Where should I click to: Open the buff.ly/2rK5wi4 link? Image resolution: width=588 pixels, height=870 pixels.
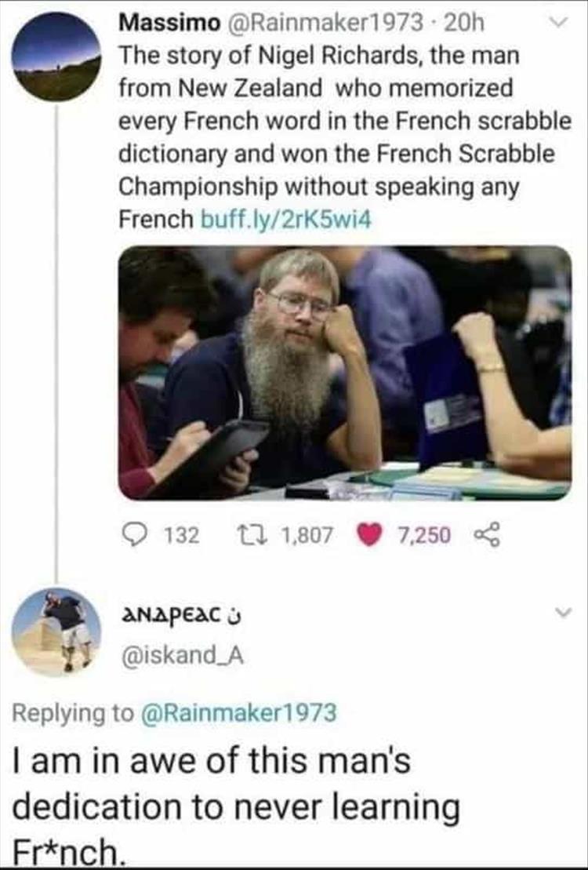pyautogui.click(x=285, y=220)
